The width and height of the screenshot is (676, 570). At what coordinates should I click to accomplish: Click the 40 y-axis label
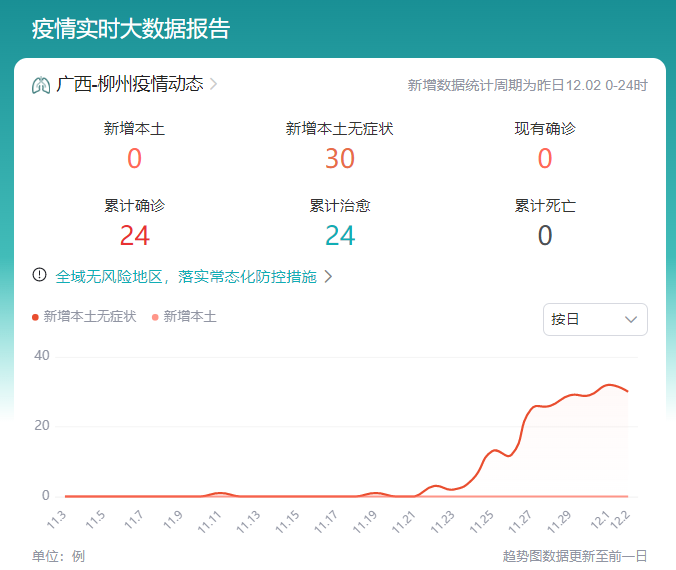click(42, 356)
